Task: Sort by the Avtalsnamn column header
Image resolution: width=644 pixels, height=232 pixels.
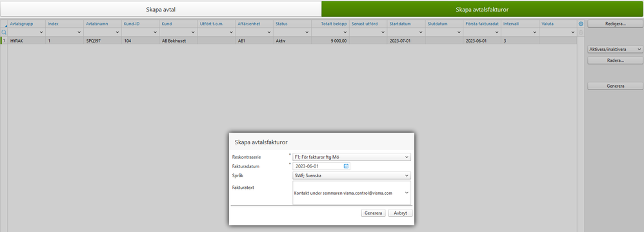Action: click(102, 24)
